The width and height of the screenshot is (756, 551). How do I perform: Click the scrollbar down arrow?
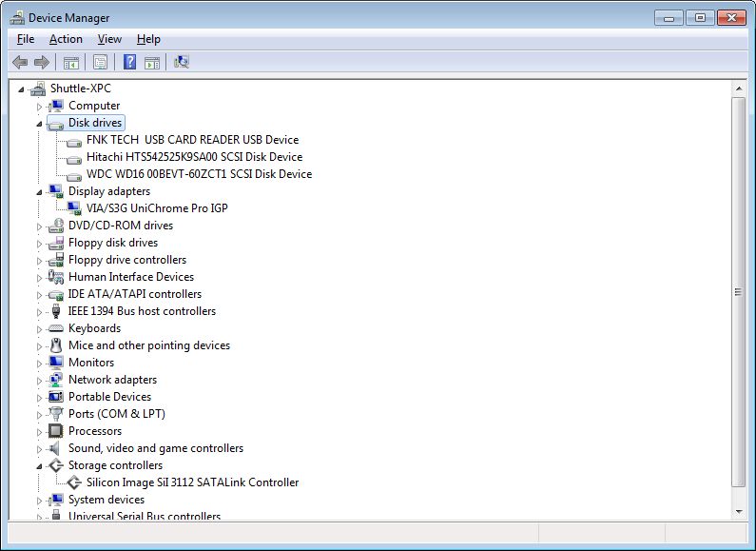click(738, 511)
